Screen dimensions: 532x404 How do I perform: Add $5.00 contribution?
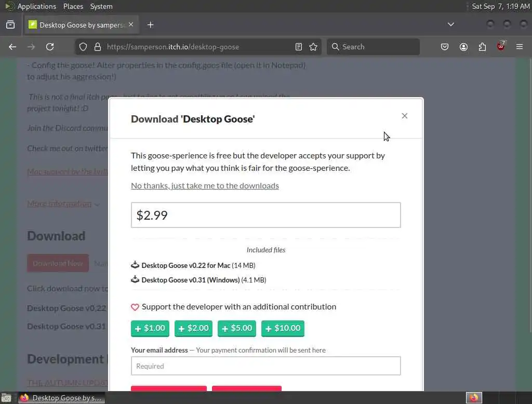pyautogui.click(x=237, y=328)
